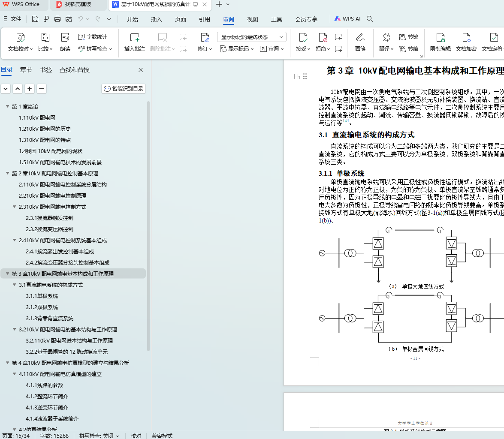Open the 文档校对 proofreading tool

tap(20, 42)
